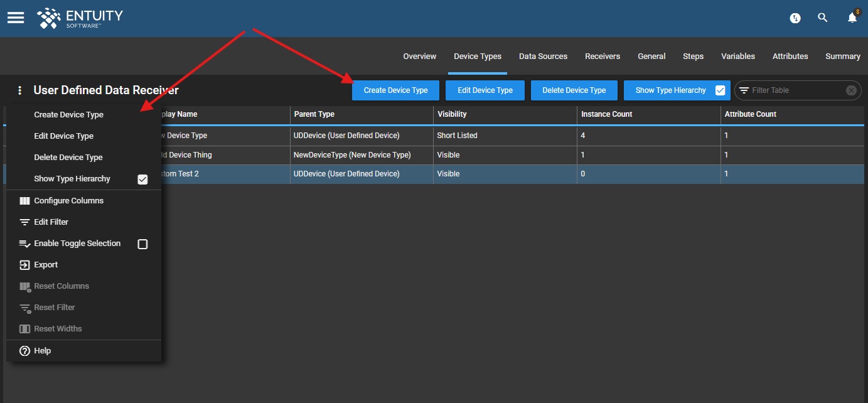Choose Delete Device Type from overflow menu
This screenshot has width=868, height=403.
coord(68,158)
